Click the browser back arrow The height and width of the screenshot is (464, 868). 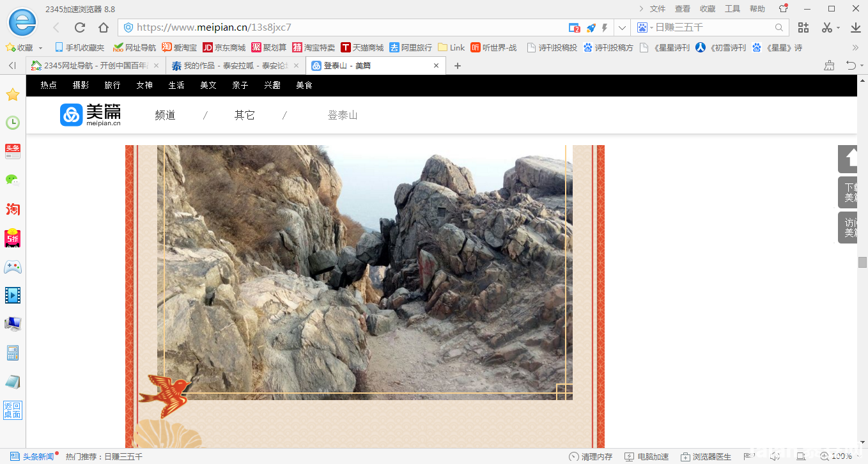(x=56, y=27)
